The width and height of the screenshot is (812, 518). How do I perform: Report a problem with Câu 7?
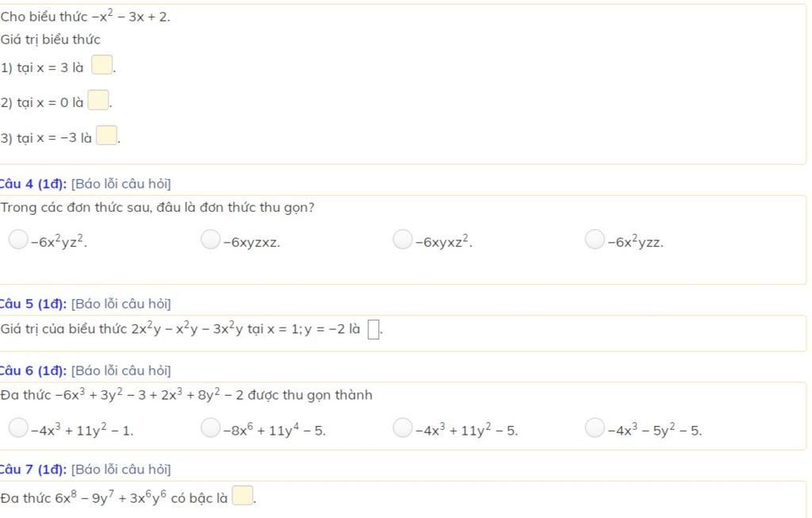pyautogui.click(x=121, y=470)
